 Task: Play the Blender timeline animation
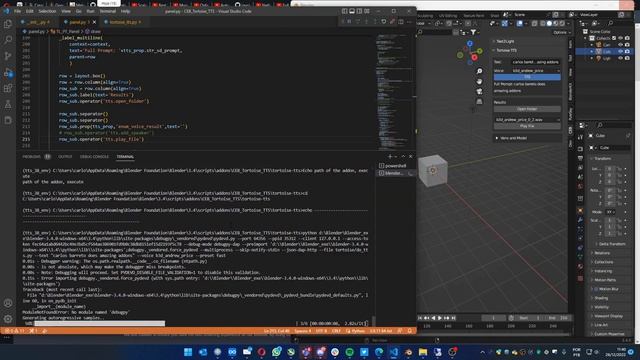click(x=440, y=318)
